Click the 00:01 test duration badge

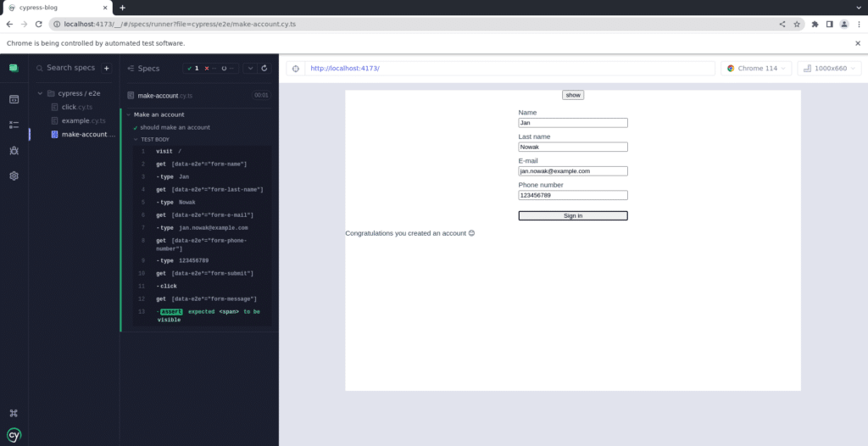click(x=261, y=95)
